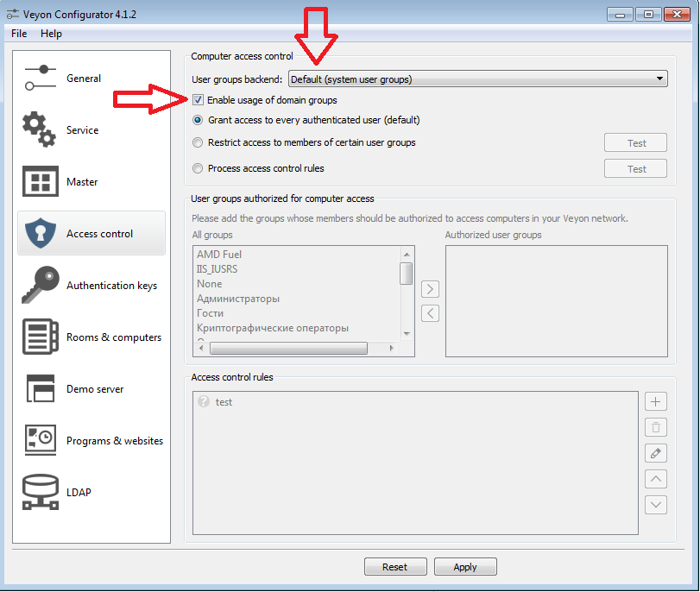Open the File menu

pos(18,33)
